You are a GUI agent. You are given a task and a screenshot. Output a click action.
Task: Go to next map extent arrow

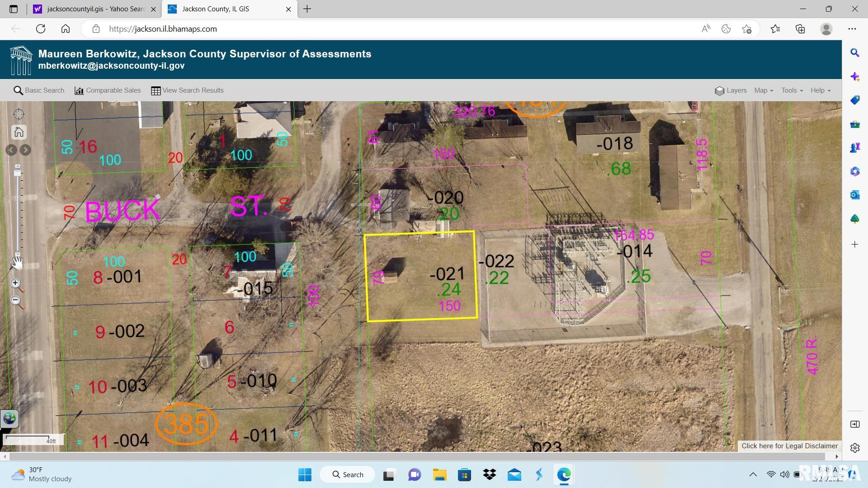pyautogui.click(x=26, y=150)
